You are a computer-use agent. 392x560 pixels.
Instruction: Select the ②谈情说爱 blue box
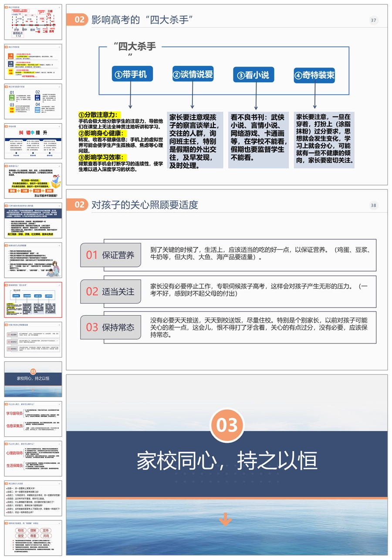point(193,74)
